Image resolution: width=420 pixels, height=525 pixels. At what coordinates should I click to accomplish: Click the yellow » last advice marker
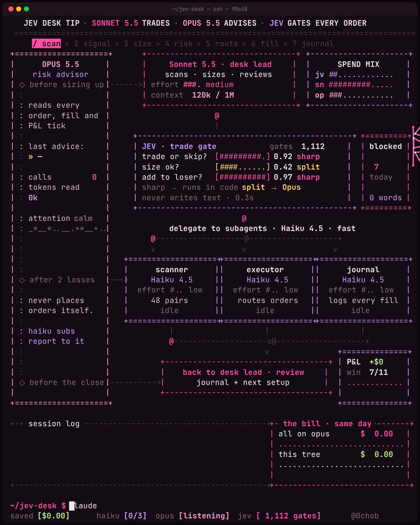31,157
